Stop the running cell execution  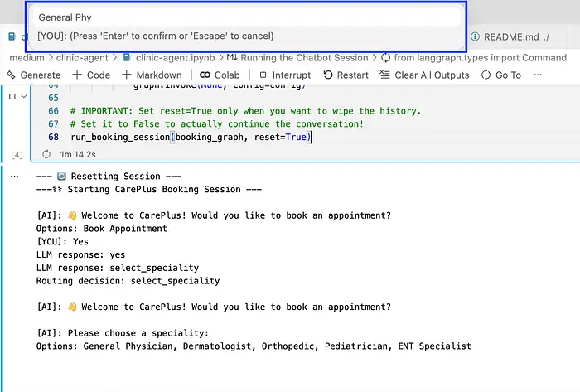pos(12,96)
